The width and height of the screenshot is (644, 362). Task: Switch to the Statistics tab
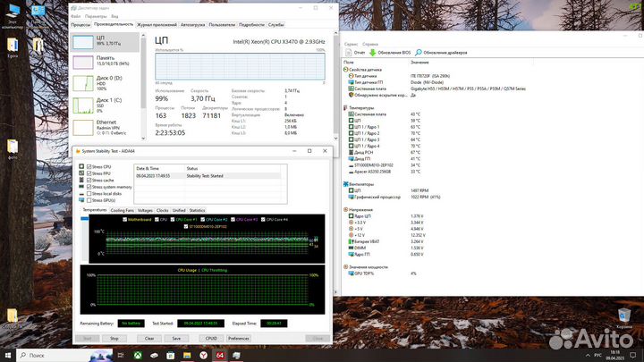[x=197, y=210]
